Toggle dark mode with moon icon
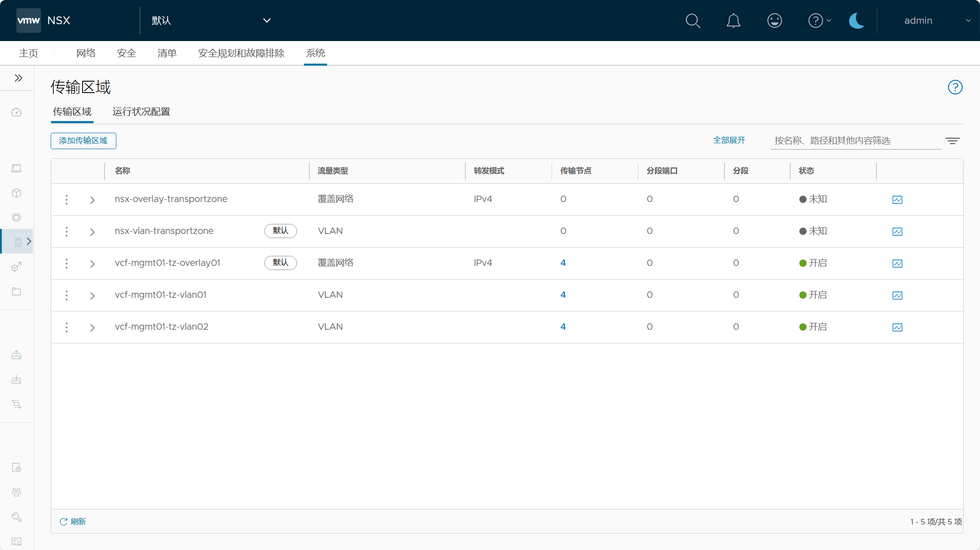 coord(857,21)
